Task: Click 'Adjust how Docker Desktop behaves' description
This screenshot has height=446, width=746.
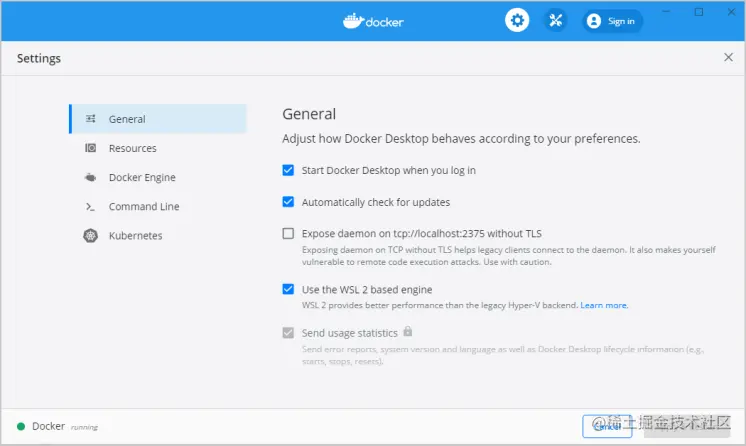Action: [x=461, y=139]
